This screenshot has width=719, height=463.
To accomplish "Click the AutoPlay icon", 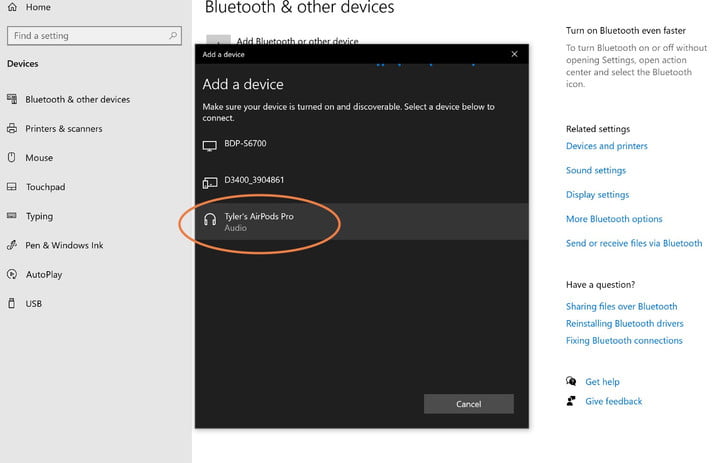I will pos(12,274).
